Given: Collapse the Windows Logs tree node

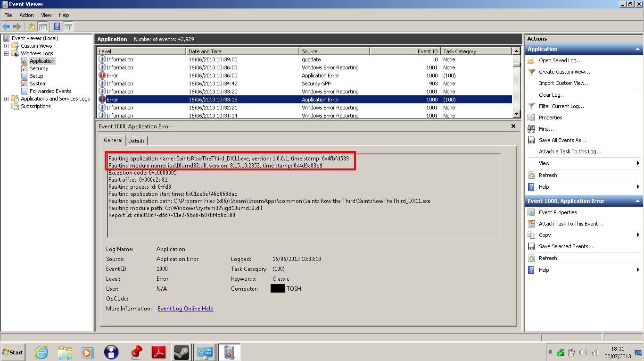Looking at the screenshot, I should (x=6, y=53).
